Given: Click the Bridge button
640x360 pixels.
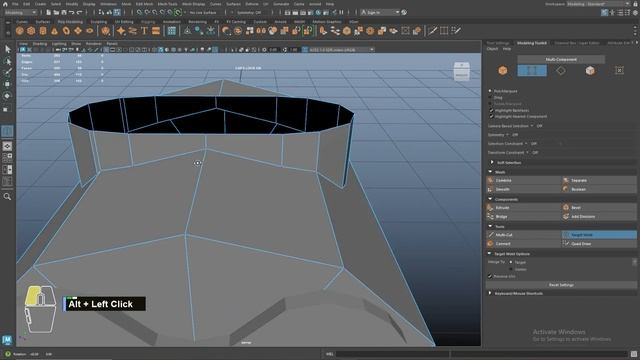Looking at the screenshot, I should [x=523, y=217].
